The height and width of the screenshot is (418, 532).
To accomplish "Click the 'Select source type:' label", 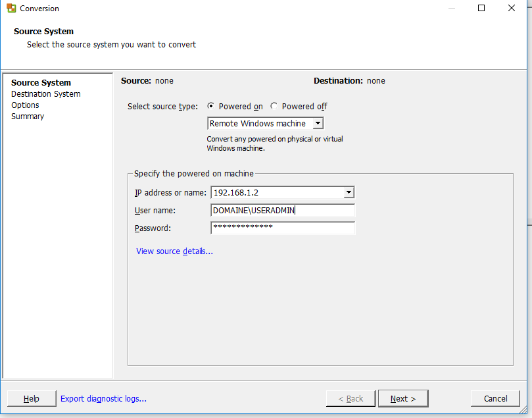I will coord(162,107).
